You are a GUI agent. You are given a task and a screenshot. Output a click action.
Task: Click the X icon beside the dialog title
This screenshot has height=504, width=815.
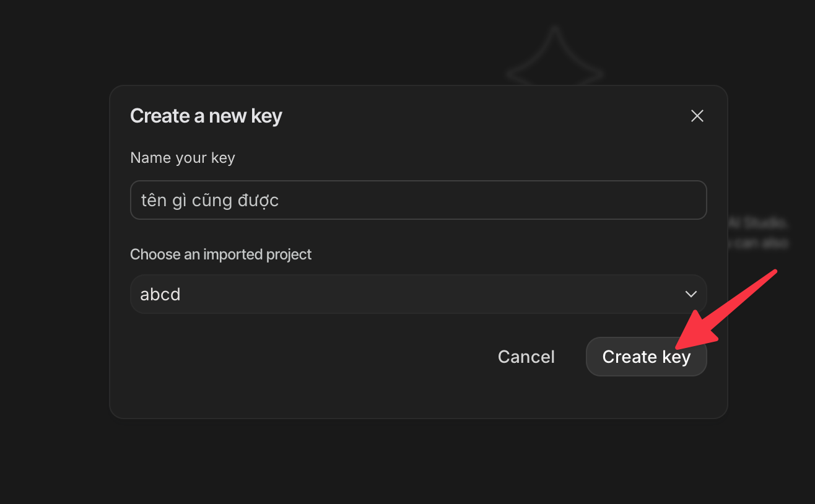697,116
